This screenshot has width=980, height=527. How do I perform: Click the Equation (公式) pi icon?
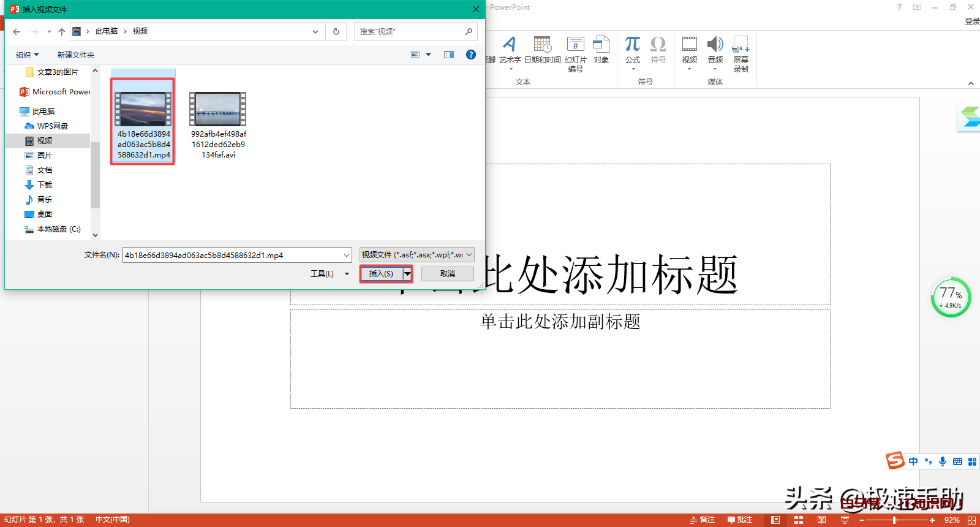pos(633,45)
